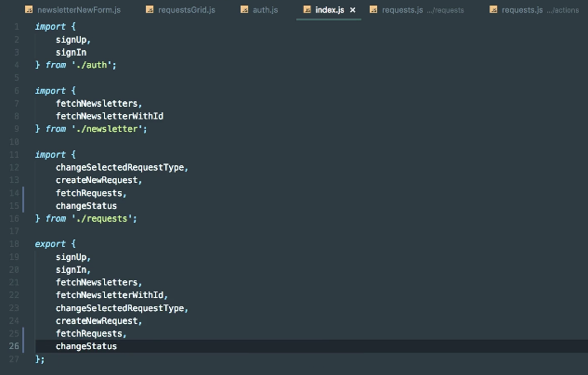The height and width of the screenshot is (375, 588).
Task: Select the auth.js tab
Action: point(259,10)
